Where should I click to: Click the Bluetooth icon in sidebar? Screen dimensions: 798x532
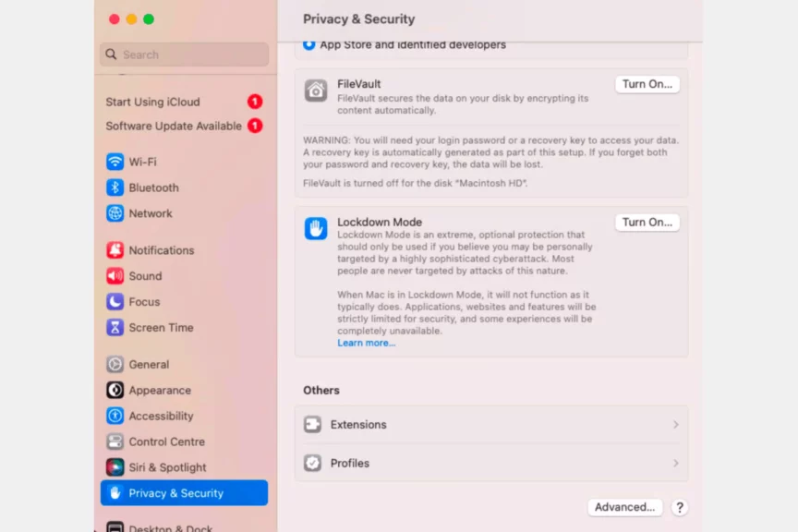coord(115,187)
